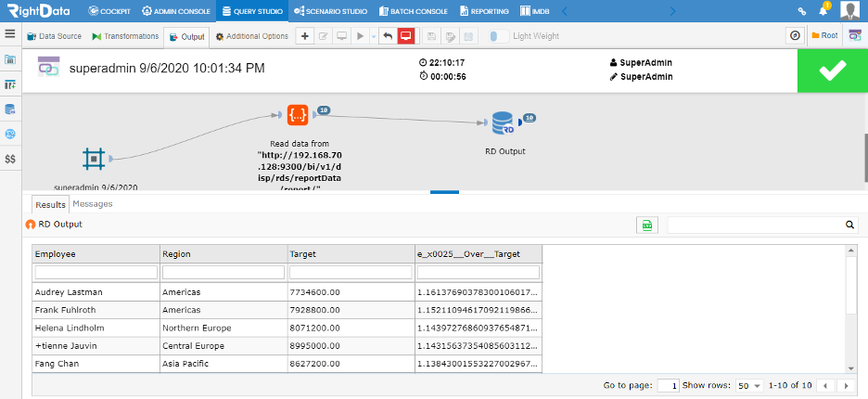
Task: Open the hamburger menu in left sidebar
Action: tap(10, 33)
